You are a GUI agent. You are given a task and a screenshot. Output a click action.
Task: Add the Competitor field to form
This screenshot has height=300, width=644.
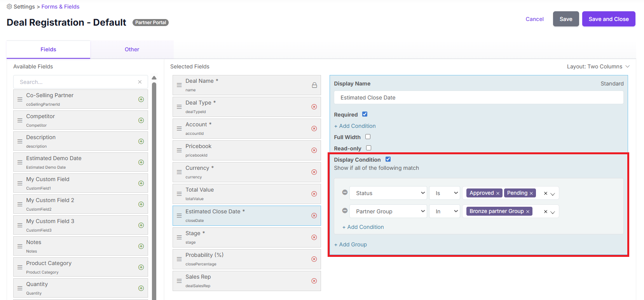click(141, 120)
